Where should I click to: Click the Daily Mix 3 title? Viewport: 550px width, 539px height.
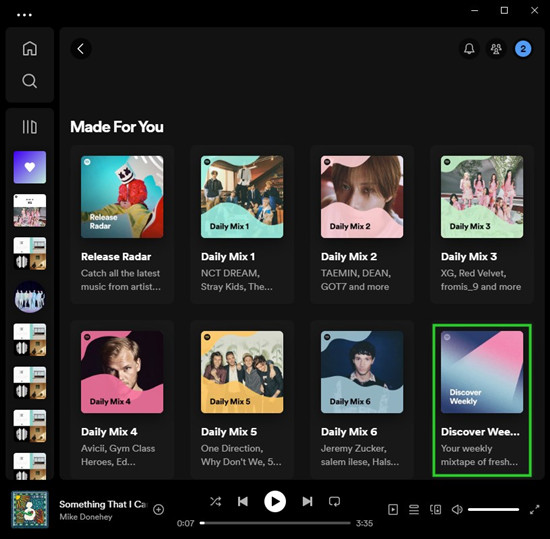[469, 257]
